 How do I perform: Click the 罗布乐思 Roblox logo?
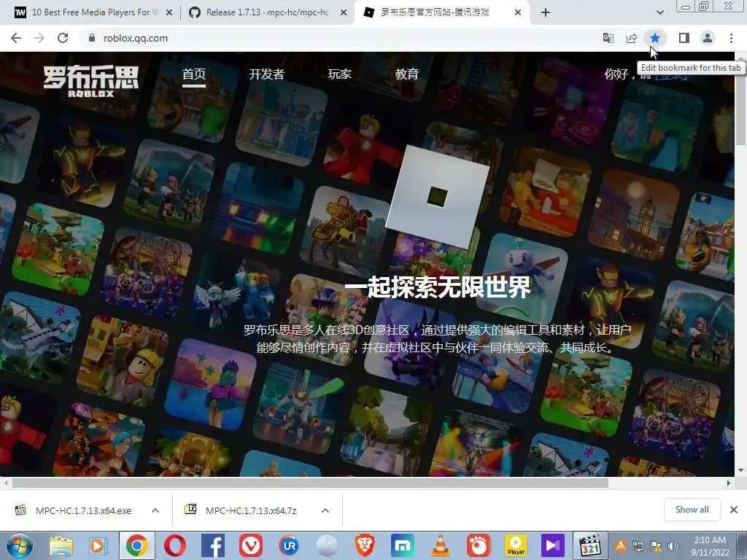tap(91, 81)
